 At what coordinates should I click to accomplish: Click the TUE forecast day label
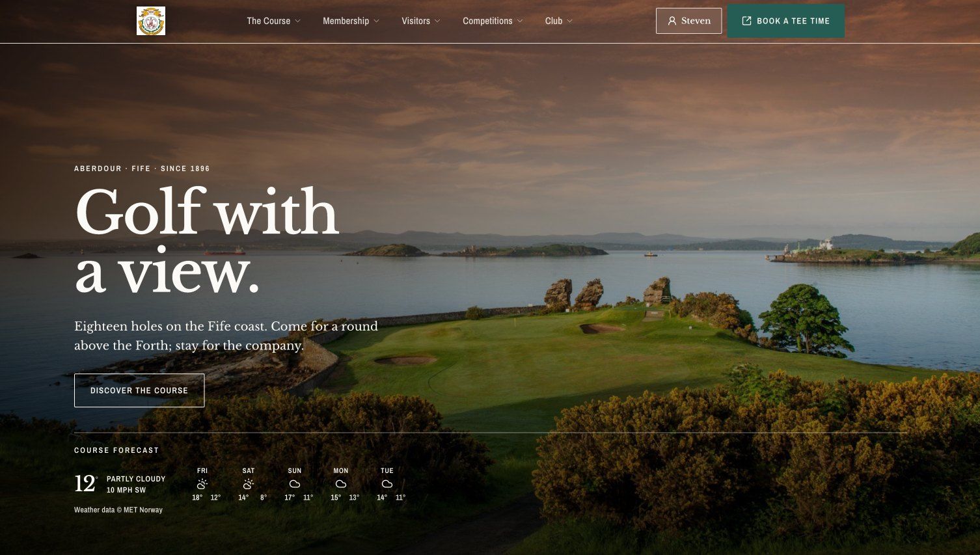pos(387,470)
